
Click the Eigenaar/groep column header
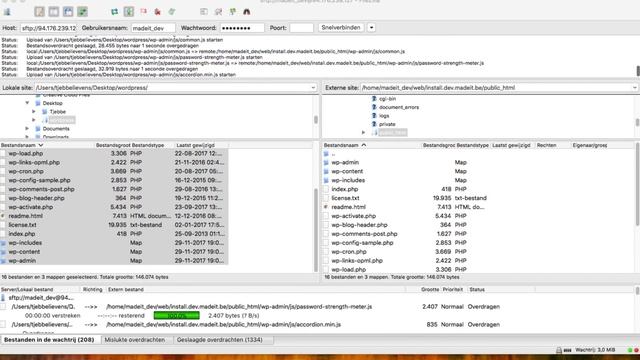[590, 145]
